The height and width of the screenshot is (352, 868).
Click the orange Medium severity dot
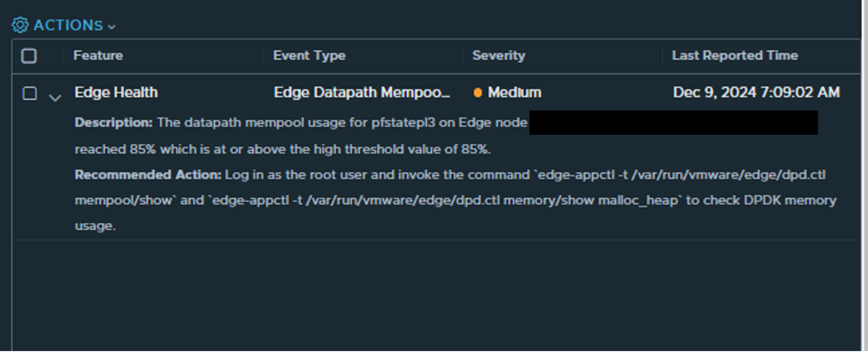click(x=478, y=93)
